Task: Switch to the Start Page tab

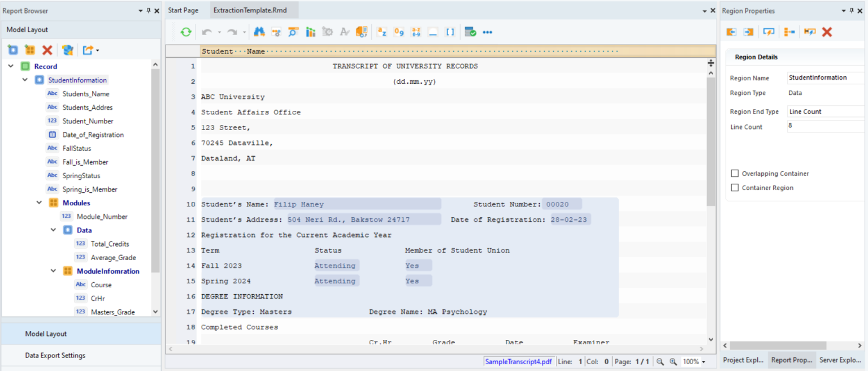Action: click(x=183, y=11)
